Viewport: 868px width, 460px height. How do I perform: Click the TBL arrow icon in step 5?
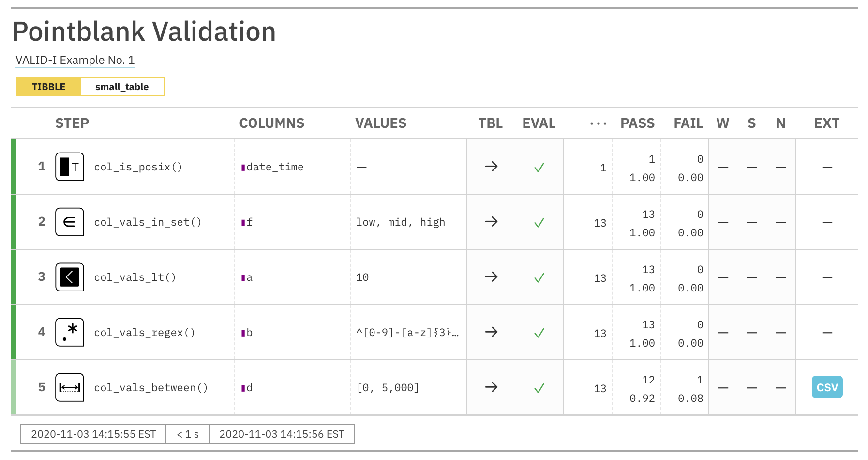coord(491,387)
